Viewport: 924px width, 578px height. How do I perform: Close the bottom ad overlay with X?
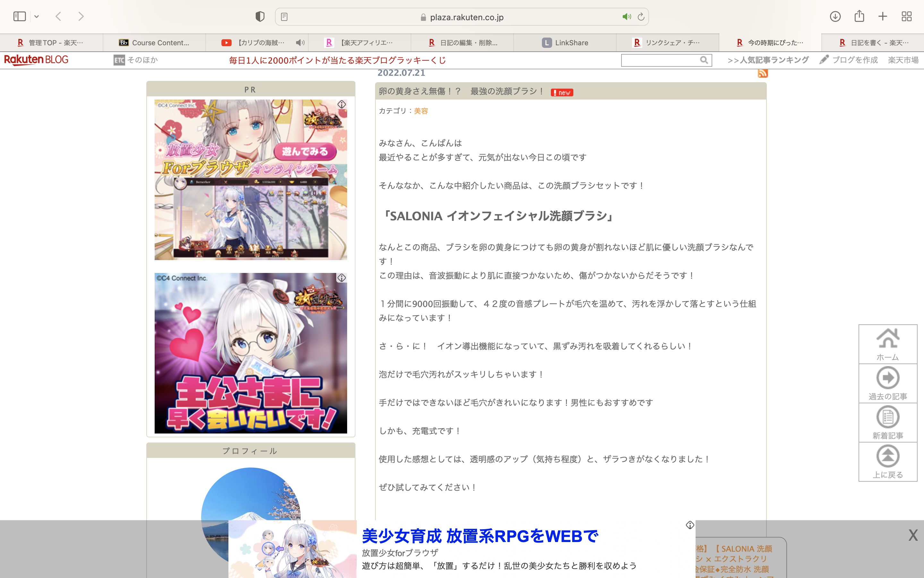tap(913, 535)
